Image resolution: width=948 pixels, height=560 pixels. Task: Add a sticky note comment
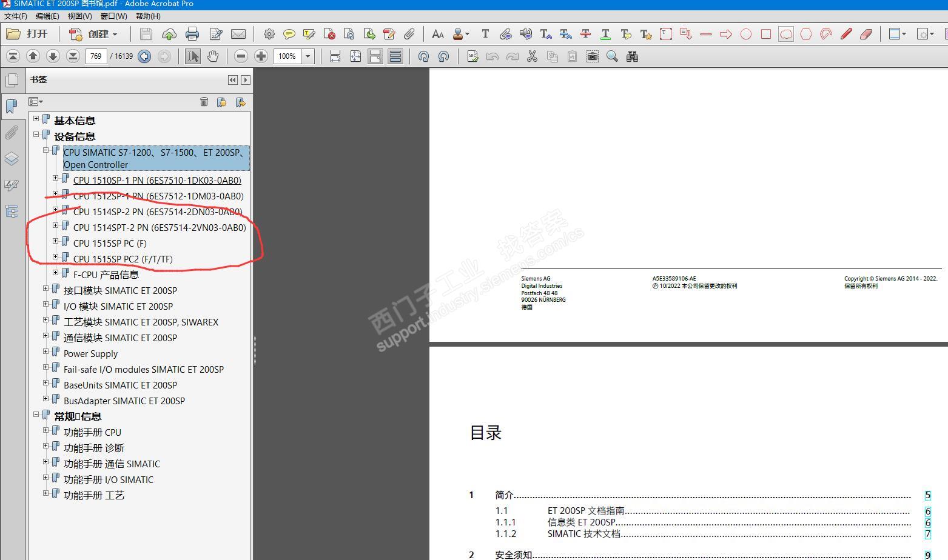289,34
